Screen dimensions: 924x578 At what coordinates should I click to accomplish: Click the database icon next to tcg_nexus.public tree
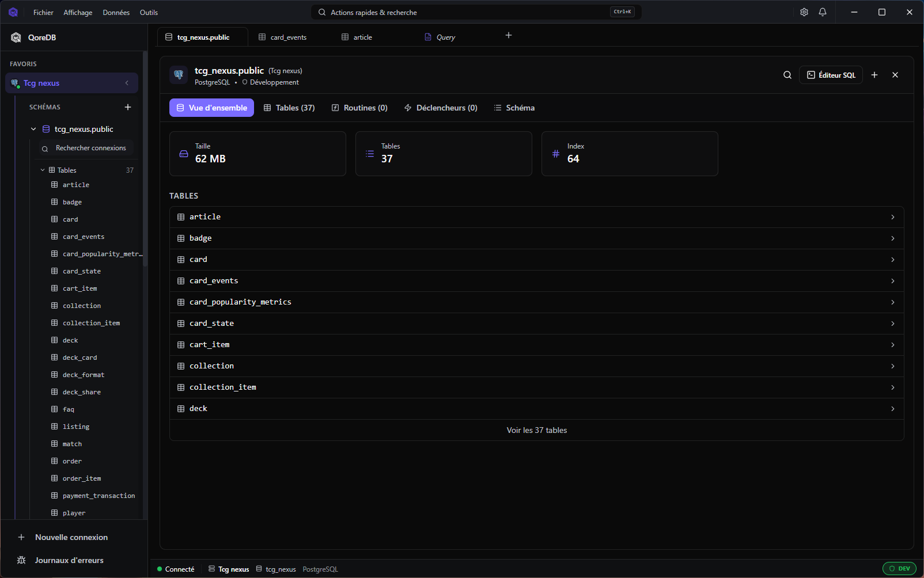[x=46, y=129]
